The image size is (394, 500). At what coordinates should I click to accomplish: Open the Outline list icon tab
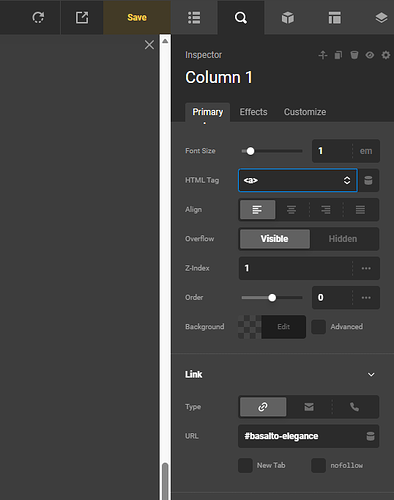pos(194,17)
